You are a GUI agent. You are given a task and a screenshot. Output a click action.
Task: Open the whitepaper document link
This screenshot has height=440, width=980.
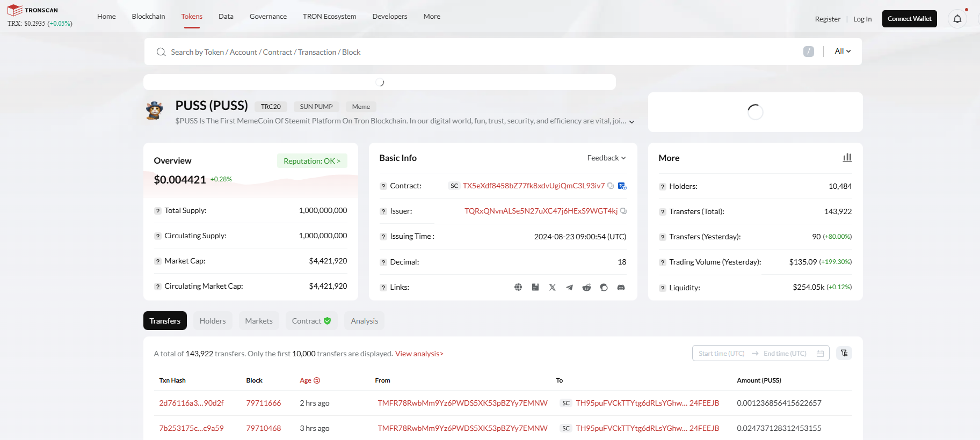pyautogui.click(x=535, y=287)
